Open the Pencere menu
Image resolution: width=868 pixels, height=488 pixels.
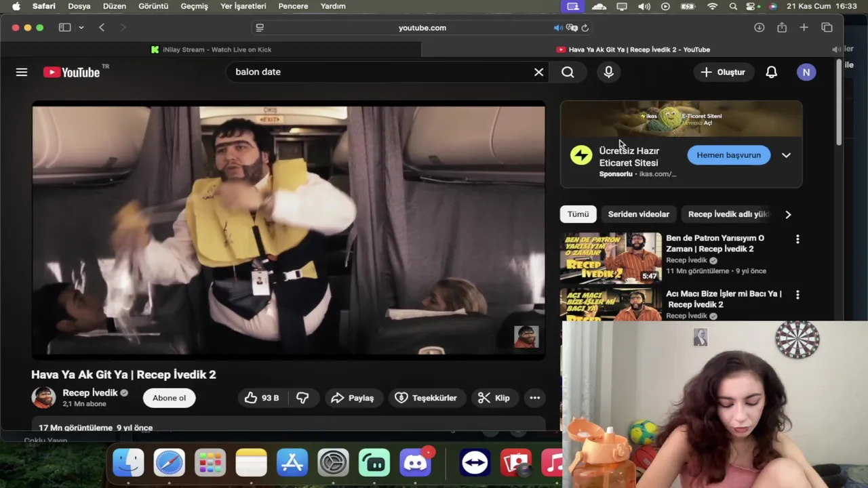pyautogui.click(x=293, y=6)
